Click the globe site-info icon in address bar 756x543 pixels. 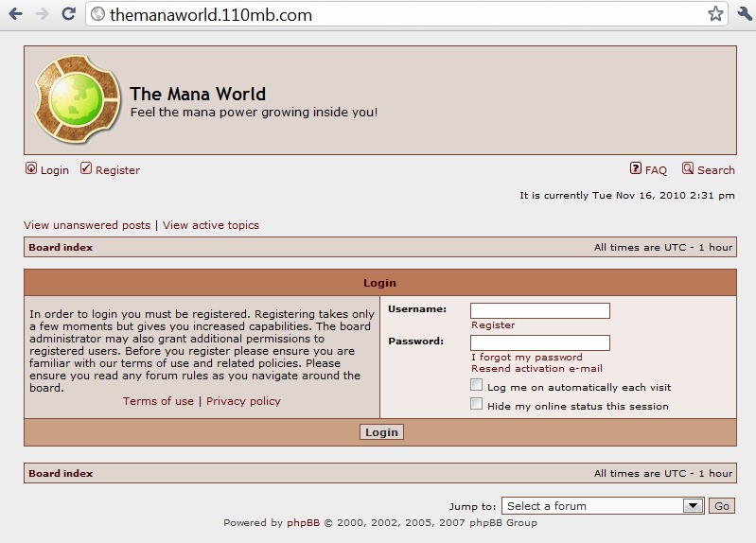tap(97, 14)
